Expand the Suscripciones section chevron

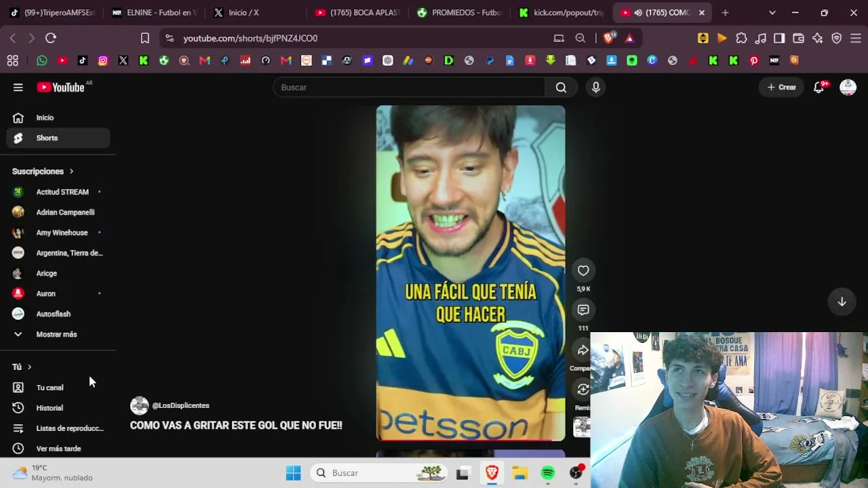(x=71, y=171)
